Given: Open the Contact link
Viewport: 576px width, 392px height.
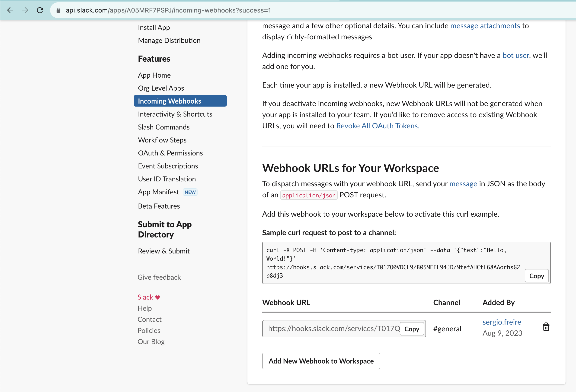Looking at the screenshot, I should tap(150, 319).
